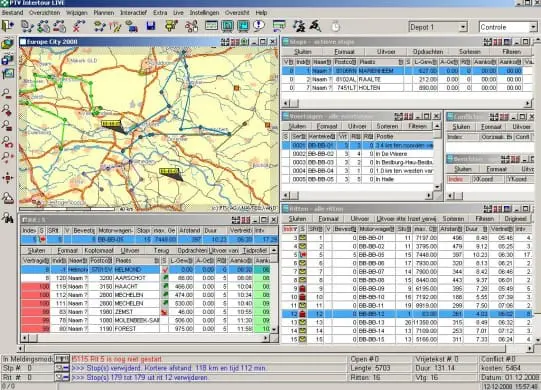The height and width of the screenshot is (390, 541).
Task: Click the Positie column header in Voertuigen
Action: click(x=404, y=137)
